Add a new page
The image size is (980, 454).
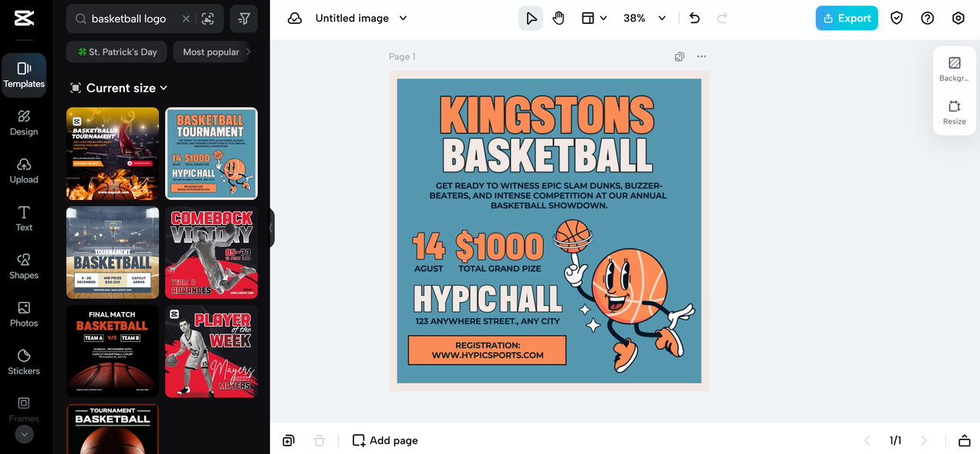(385, 440)
